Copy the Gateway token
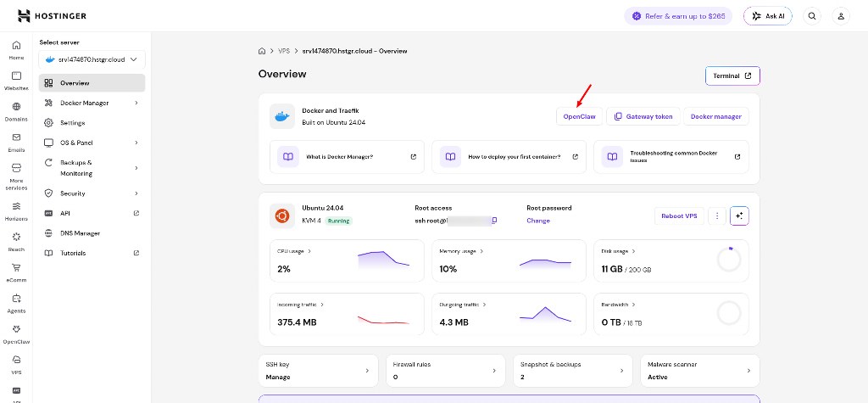The height and width of the screenshot is (403, 868). pyautogui.click(x=643, y=116)
